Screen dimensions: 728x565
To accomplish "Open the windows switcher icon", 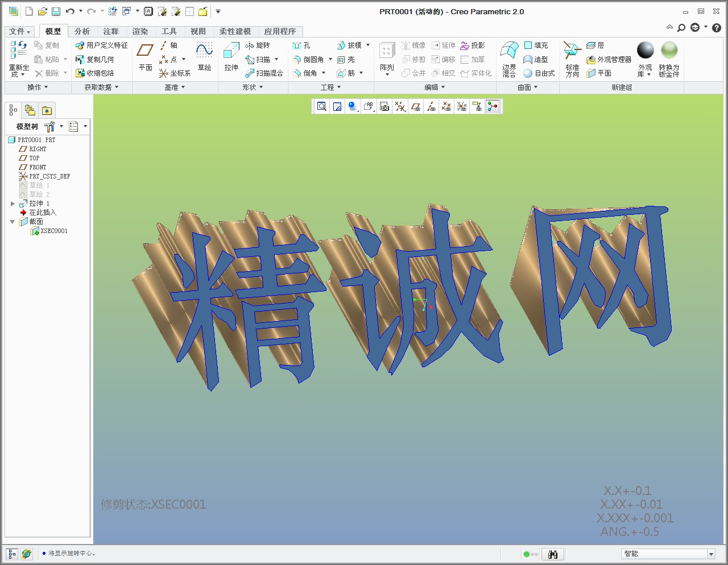I will click(x=127, y=11).
